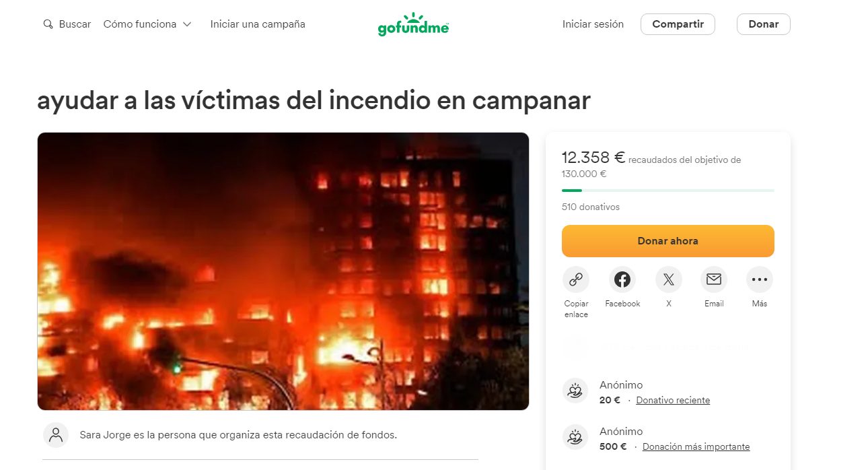Share via Email envelope icon
The image size is (868, 470).
714,279
